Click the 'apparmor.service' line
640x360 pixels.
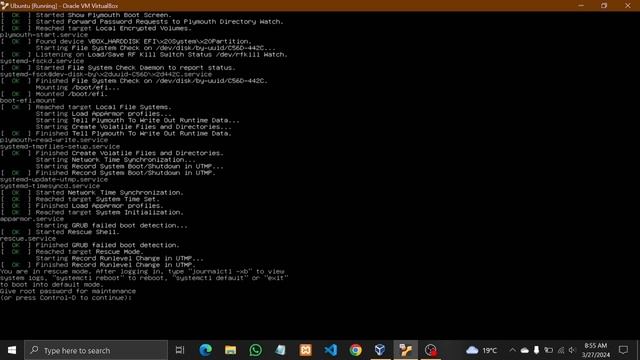click(x=32, y=219)
